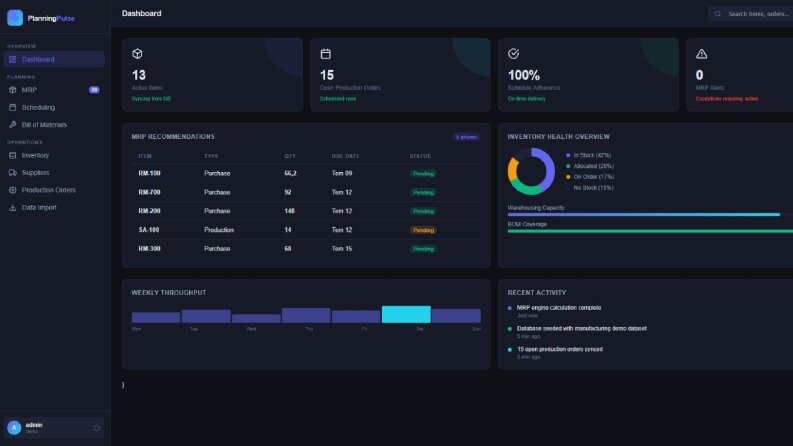793x446 pixels.
Task: Select the RM-200 row item
Action: point(149,211)
